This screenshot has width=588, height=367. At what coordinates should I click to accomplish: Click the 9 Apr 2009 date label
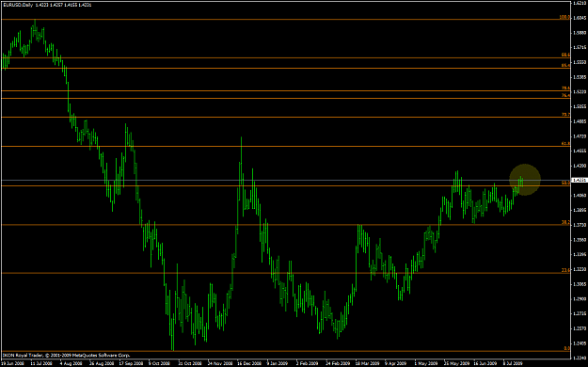(396, 363)
